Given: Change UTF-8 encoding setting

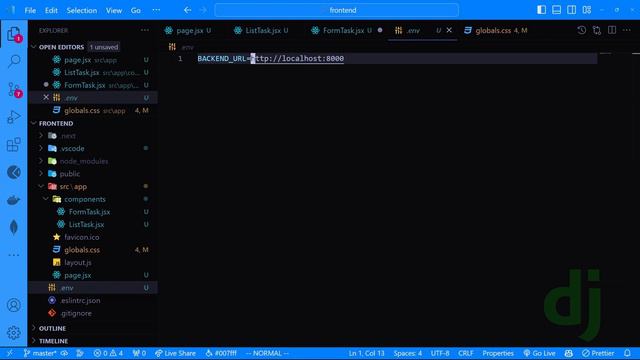Looking at the screenshot, I should click(440, 353).
